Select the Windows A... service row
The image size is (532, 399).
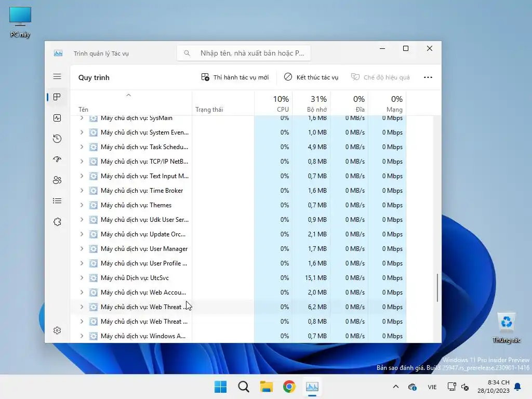pyautogui.click(x=238, y=336)
